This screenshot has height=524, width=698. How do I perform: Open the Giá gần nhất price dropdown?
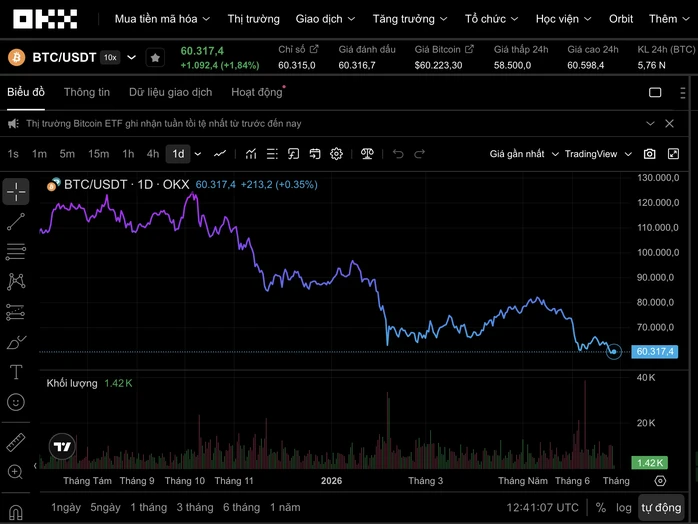tap(524, 154)
